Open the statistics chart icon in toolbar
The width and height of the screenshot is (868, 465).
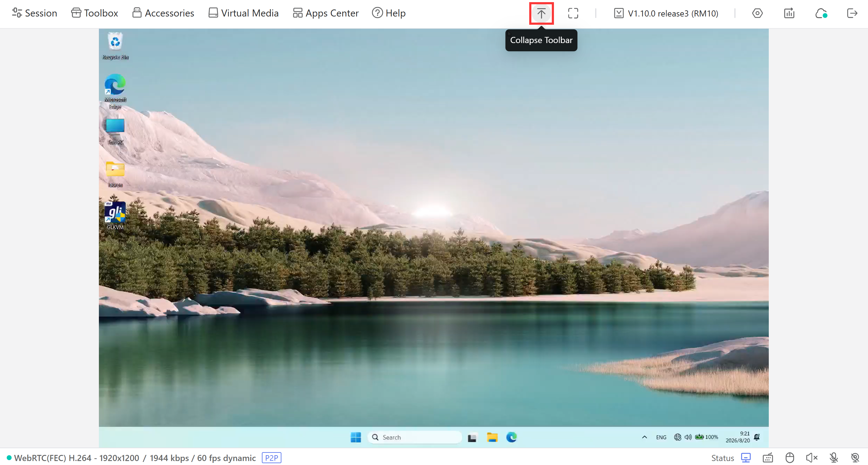pyautogui.click(x=789, y=13)
